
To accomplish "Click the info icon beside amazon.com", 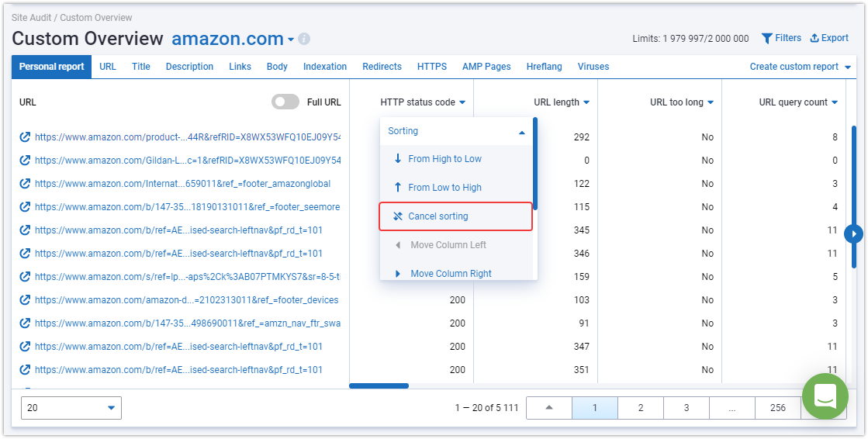I will point(304,39).
